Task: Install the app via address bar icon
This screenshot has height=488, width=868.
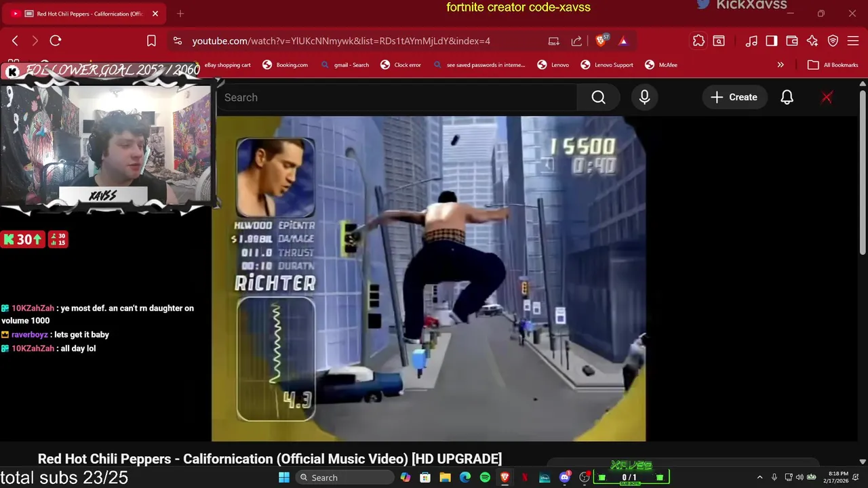Action: [x=554, y=41]
